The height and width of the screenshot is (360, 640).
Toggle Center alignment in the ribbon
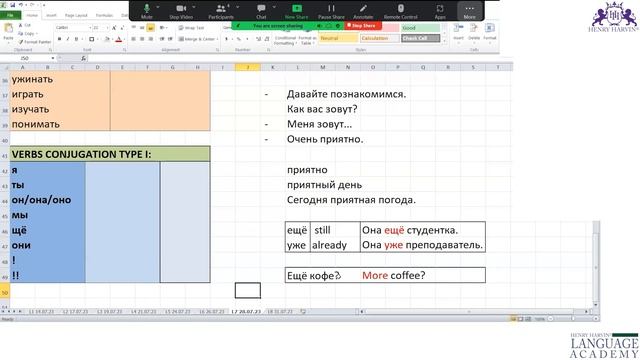click(x=142, y=39)
